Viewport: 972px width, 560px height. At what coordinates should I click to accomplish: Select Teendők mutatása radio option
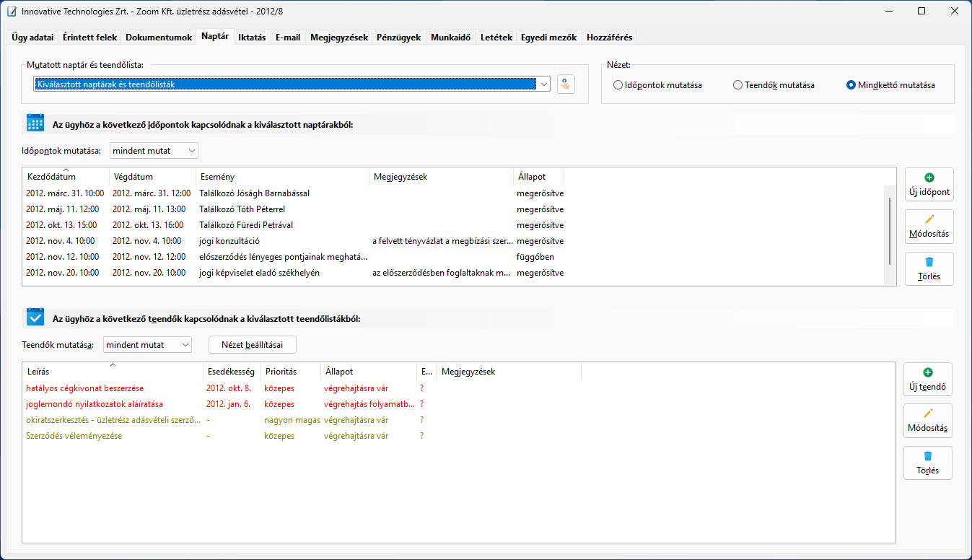coord(737,85)
